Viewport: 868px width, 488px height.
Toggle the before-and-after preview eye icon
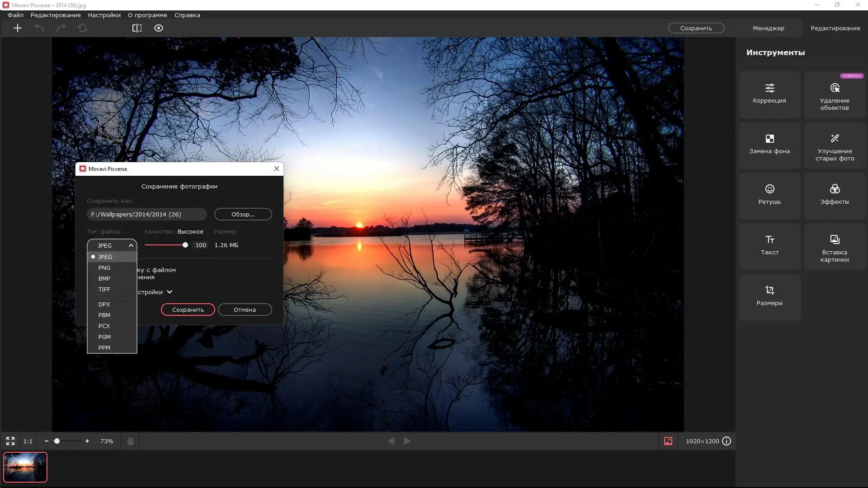158,28
